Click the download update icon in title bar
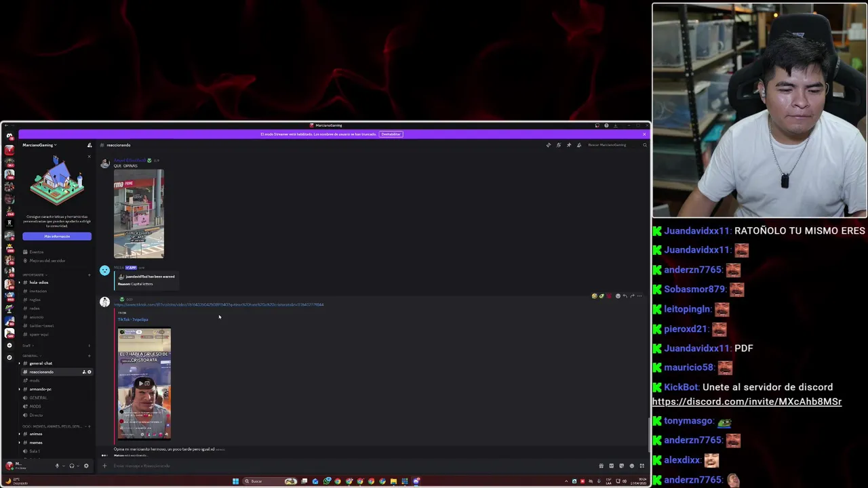Viewport: 868px width, 488px height. [x=616, y=125]
